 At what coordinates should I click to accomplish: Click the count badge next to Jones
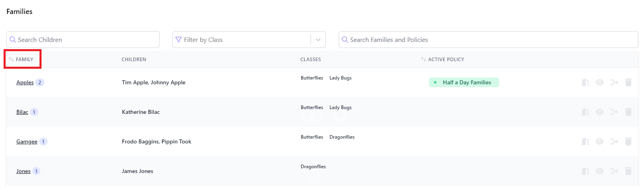[x=36, y=171]
